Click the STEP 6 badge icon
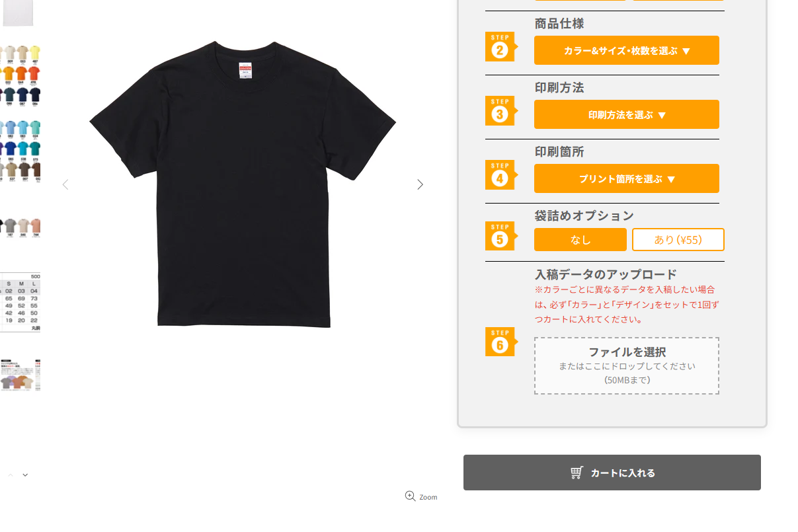The height and width of the screenshot is (532, 798). pos(501,342)
